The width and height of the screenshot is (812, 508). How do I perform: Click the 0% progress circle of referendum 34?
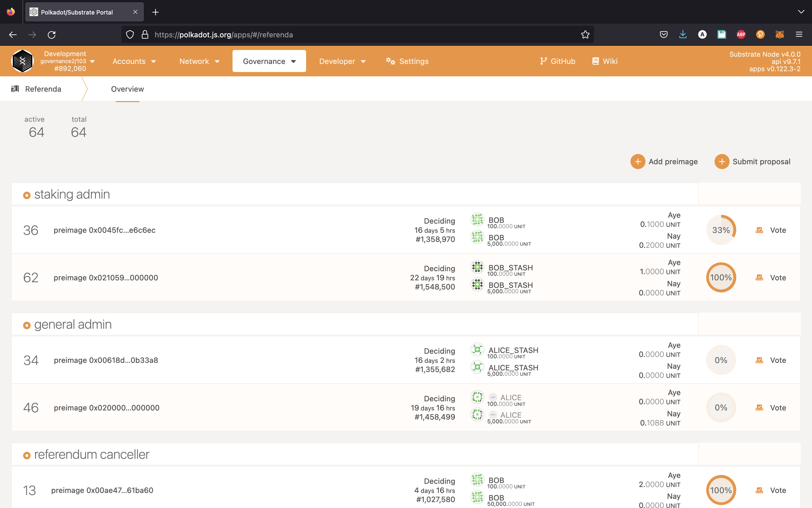[721, 360]
